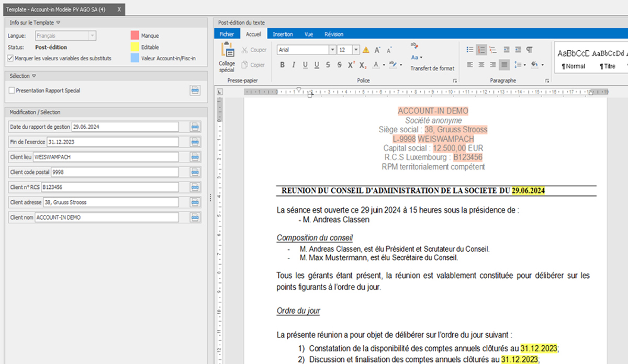Viewport: 628px width, 364px height.
Task: Open the Fichier ribbon tab
Action: [x=227, y=34]
